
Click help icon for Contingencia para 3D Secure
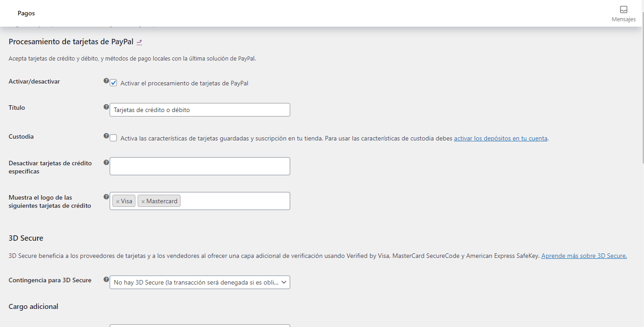click(106, 280)
